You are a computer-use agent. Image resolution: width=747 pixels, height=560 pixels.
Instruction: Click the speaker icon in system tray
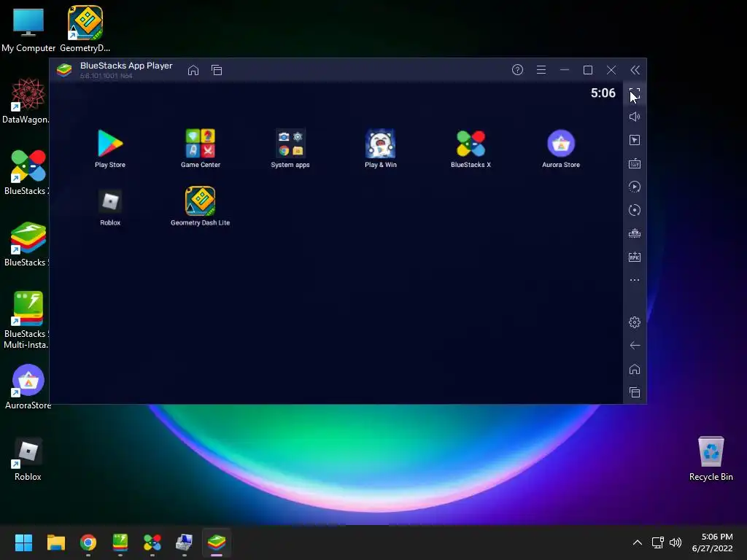tap(675, 542)
